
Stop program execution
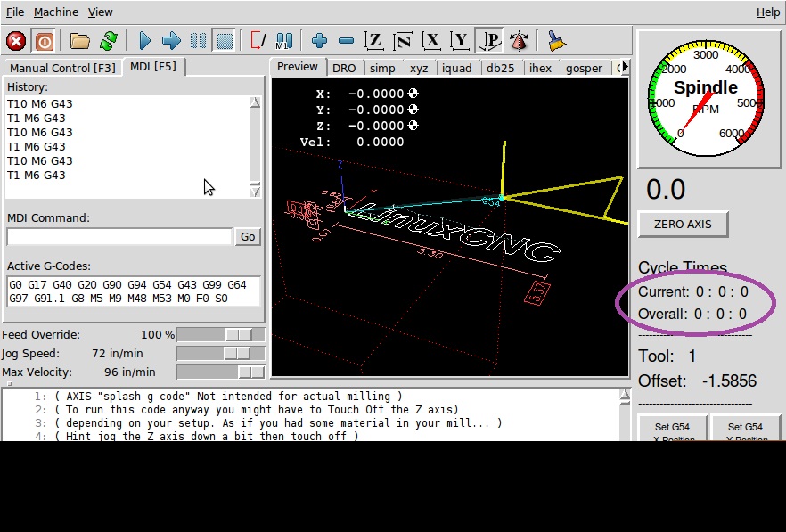point(224,41)
